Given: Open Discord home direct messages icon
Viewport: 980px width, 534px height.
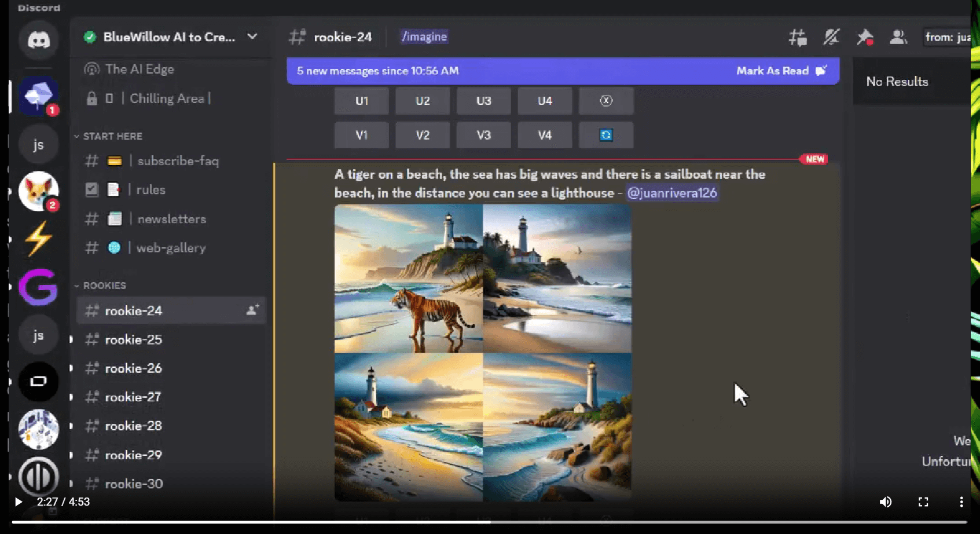Looking at the screenshot, I should click(x=39, y=41).
